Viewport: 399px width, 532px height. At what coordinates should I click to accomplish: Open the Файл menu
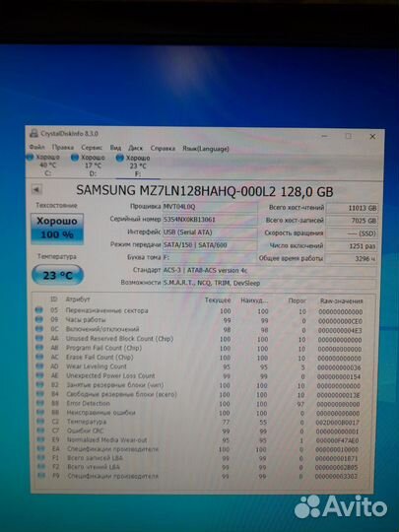(x=37, y=147)
